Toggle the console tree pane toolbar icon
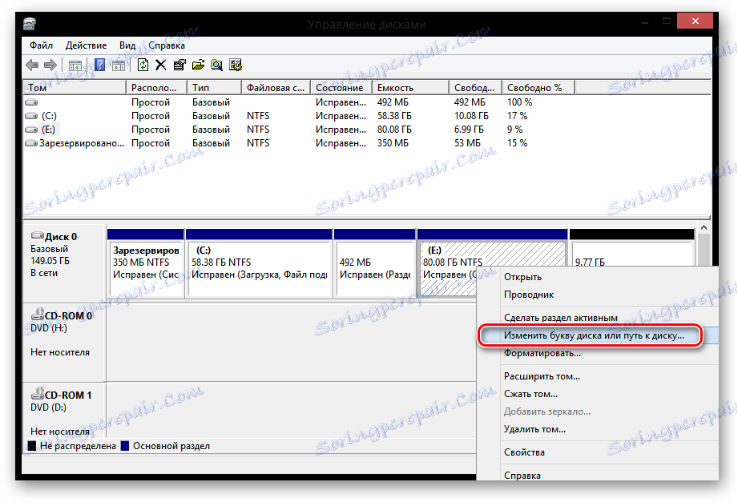Viewport: 737px width, 504px height. tap(75, 65)
